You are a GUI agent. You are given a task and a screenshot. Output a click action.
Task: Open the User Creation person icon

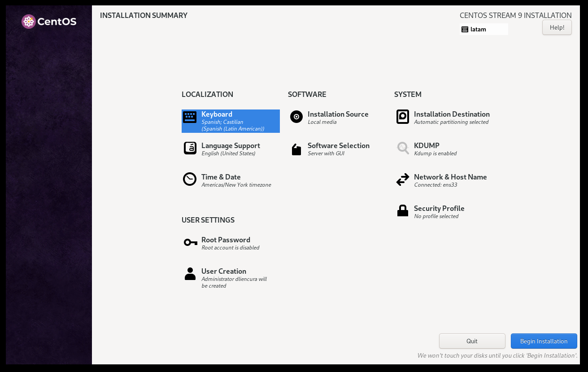click(x=190, y=274)
